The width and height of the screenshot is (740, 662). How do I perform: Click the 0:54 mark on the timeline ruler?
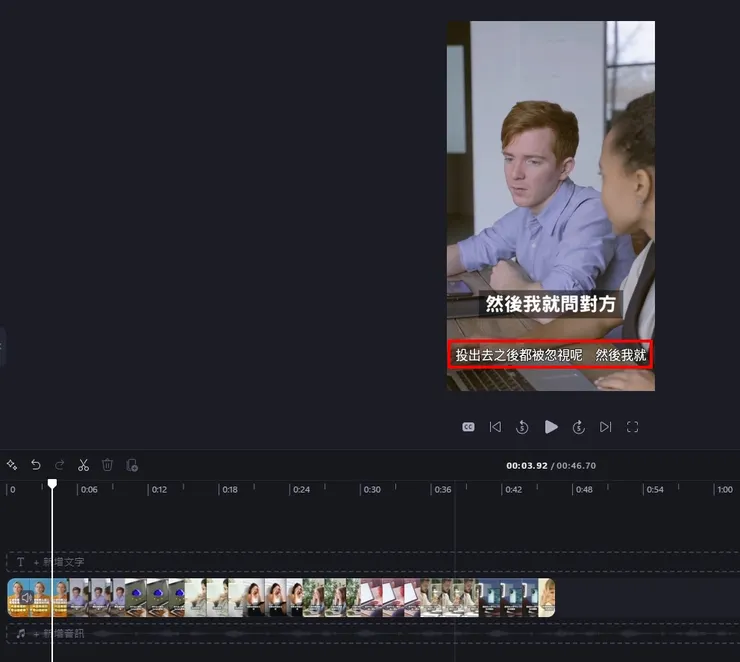pos(655,489)
